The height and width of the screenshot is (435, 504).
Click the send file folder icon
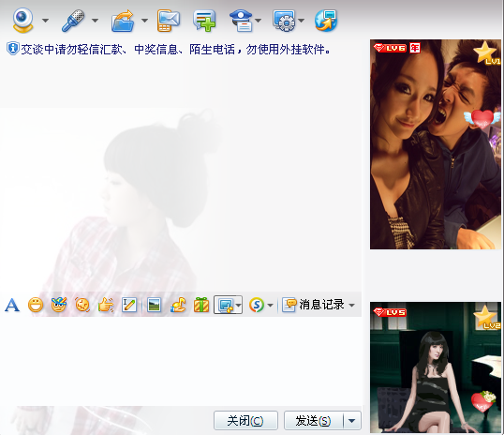click(x=123, y=21)
